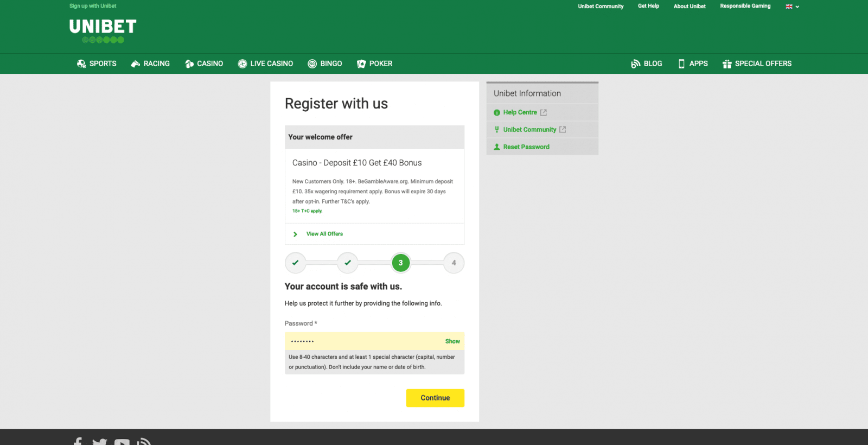Open the Twitter footer icon
Image resolution: width=868 pixels, height=445 pixels.
tap(100, 442)
